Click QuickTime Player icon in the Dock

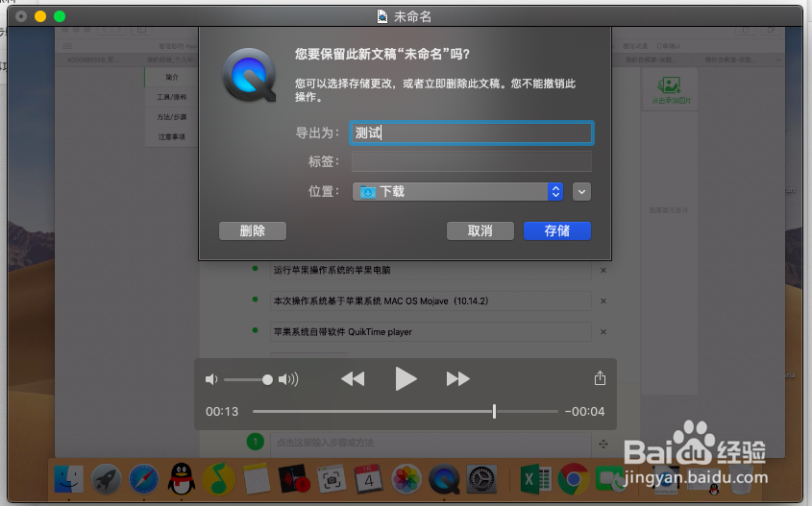444,478
